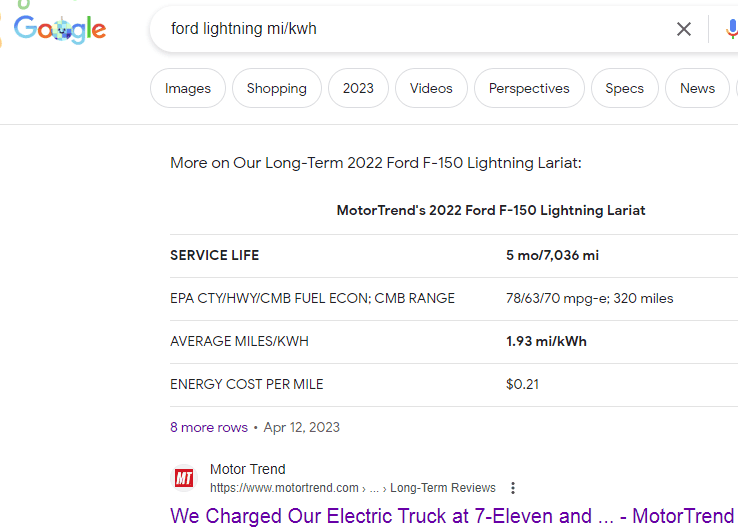
Task: Click the motortrend.com Long-Term Reviews URL
Action: point(353,488)
